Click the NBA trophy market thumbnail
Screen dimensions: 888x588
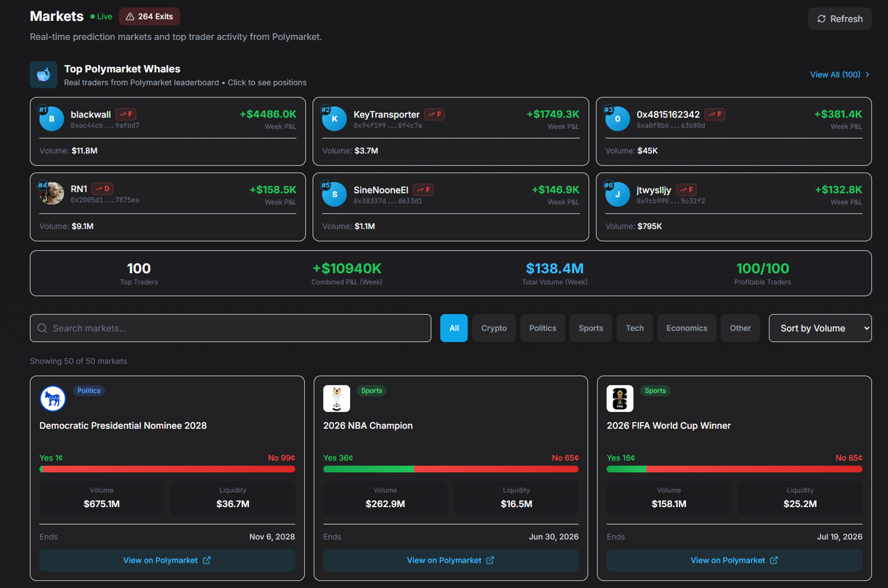click(337, 399)
